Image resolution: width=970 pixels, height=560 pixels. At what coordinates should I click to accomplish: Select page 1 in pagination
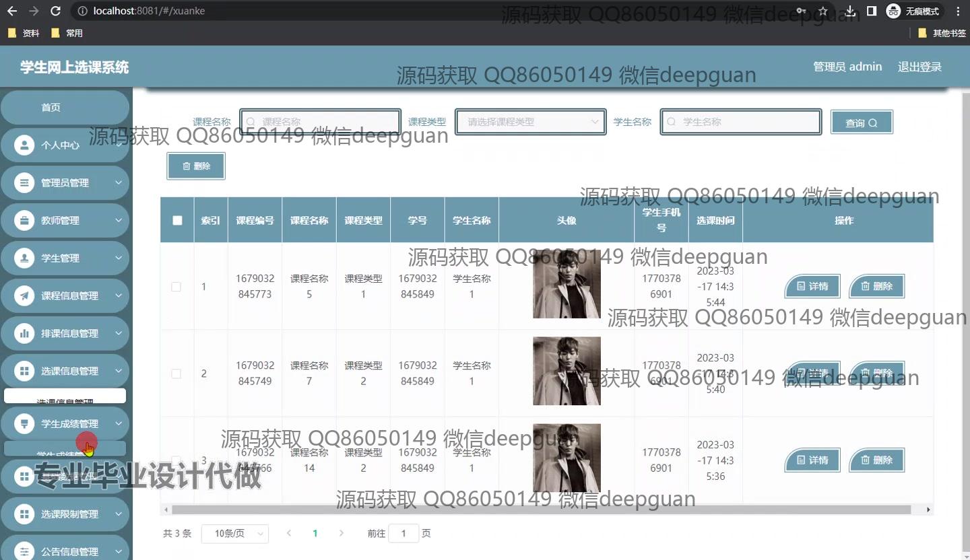pos(315,534)
